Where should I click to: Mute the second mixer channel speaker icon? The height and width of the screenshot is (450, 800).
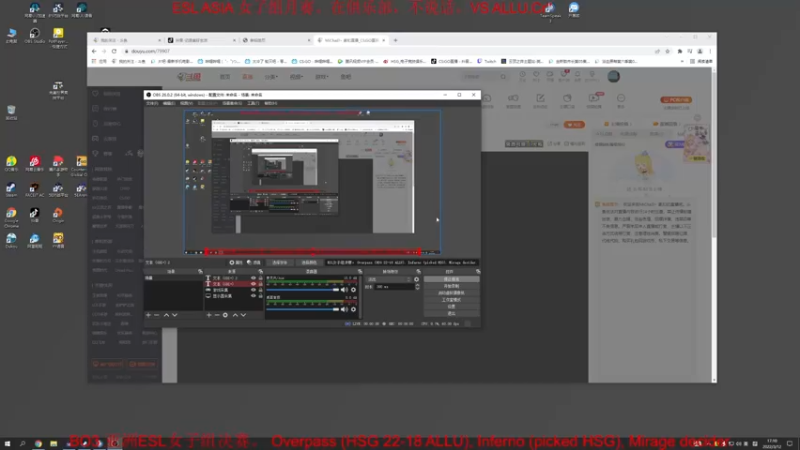click(344, 309)
